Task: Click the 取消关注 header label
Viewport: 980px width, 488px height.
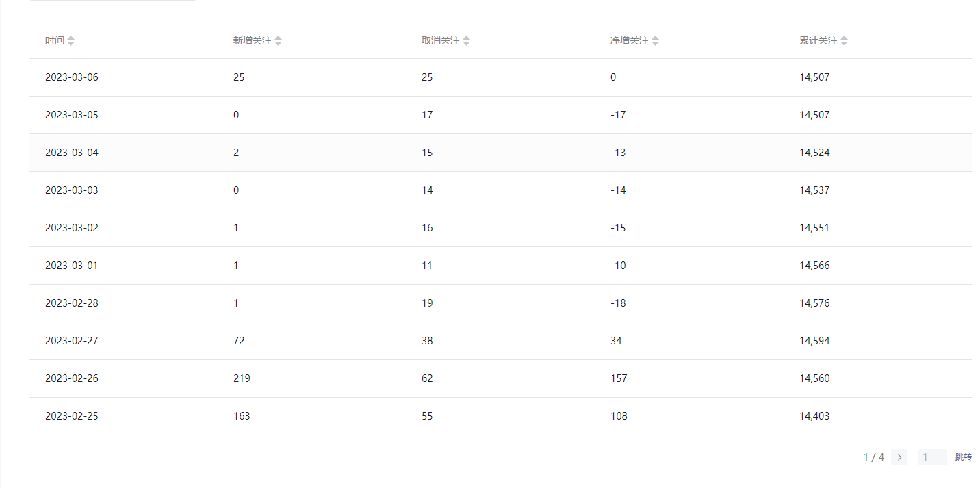Action: (x=441, y=41)
